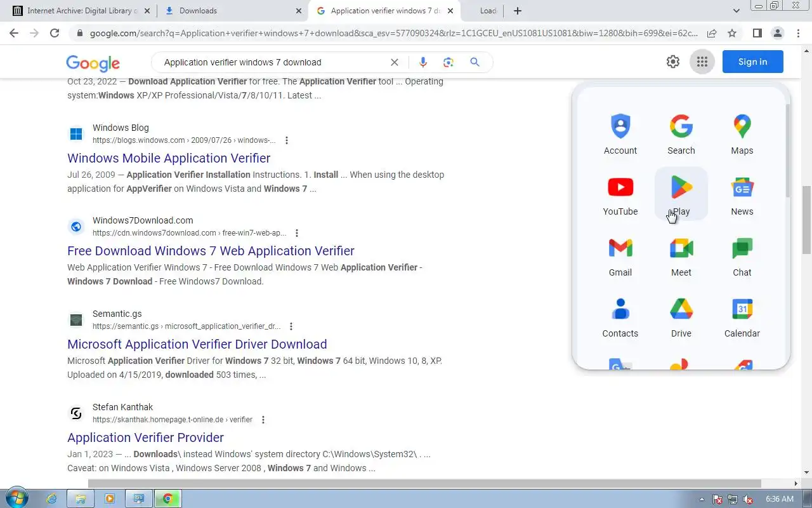Launch YouTube from the apps panel
The height and width of the screenshot is (508, 812).
620,196
